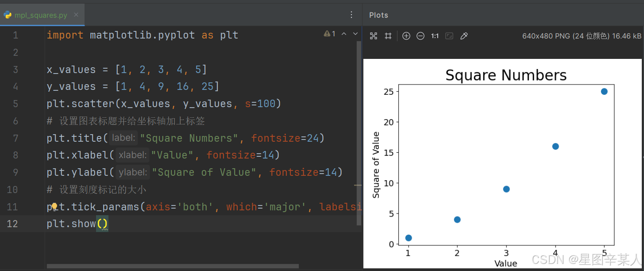Set plot to actual size 1:1

point(435,36)
